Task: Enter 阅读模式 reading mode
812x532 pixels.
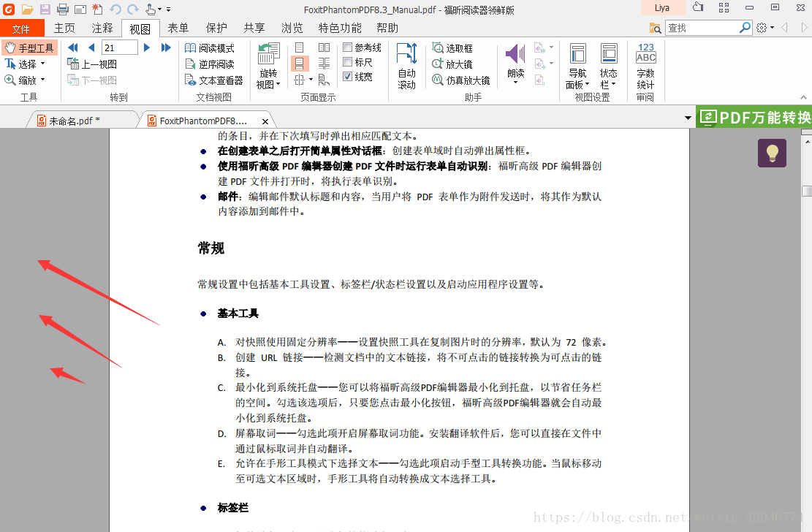Action: coord(210,48)
